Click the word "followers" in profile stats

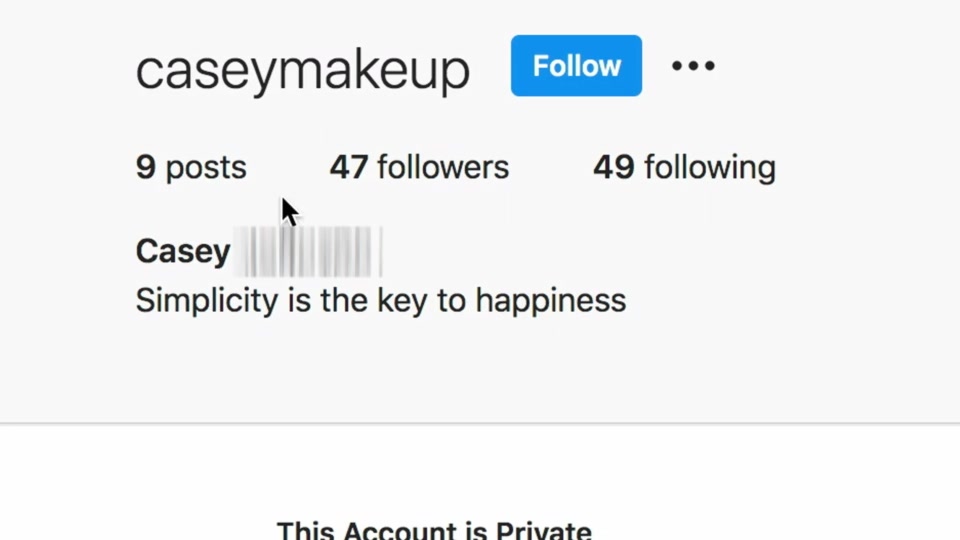[x=443, y=167]
